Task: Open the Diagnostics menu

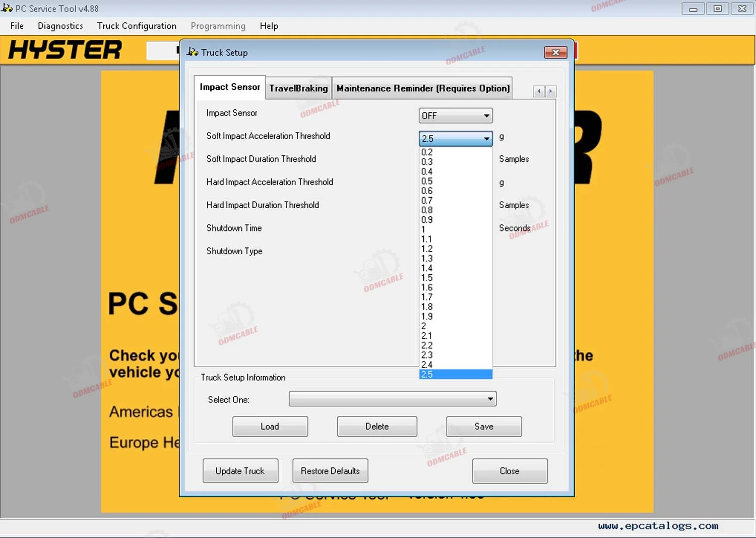Action: pos(60,26)
